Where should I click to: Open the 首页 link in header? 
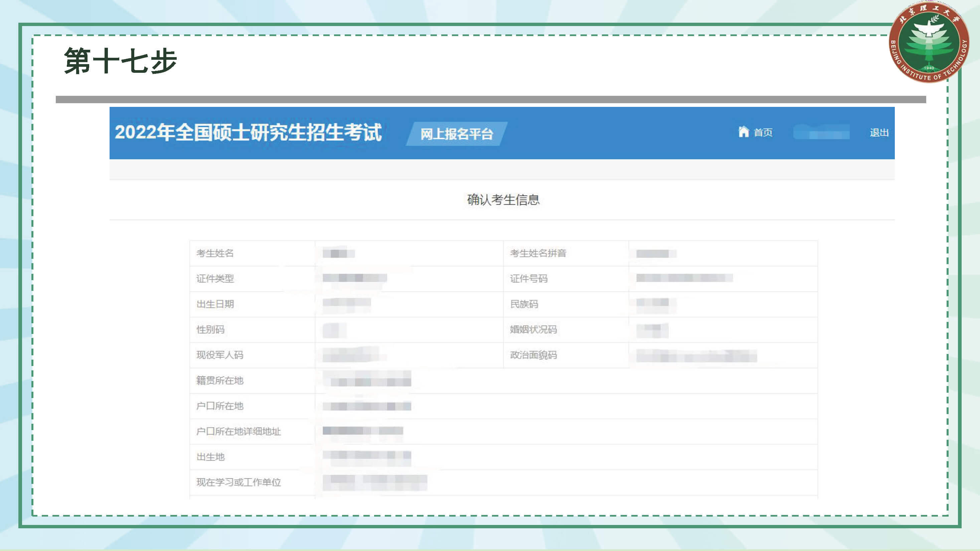(763, 132)
